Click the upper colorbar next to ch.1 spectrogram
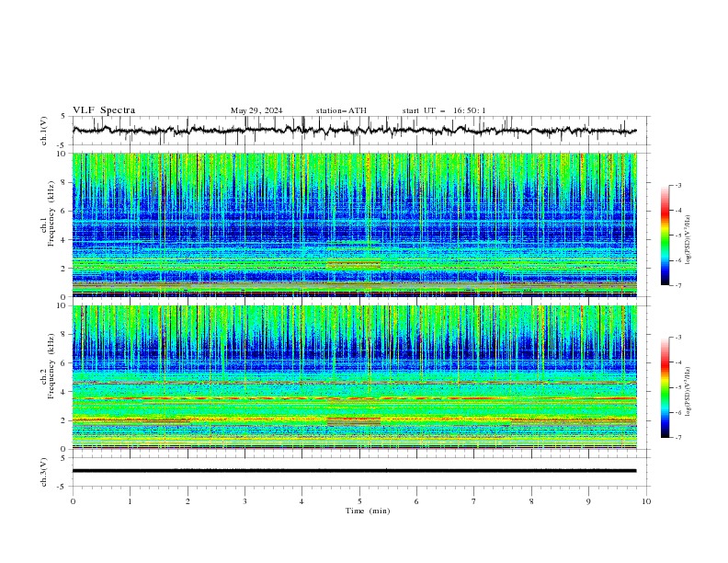This screenshot has width=728, height=563. (665, 236)
